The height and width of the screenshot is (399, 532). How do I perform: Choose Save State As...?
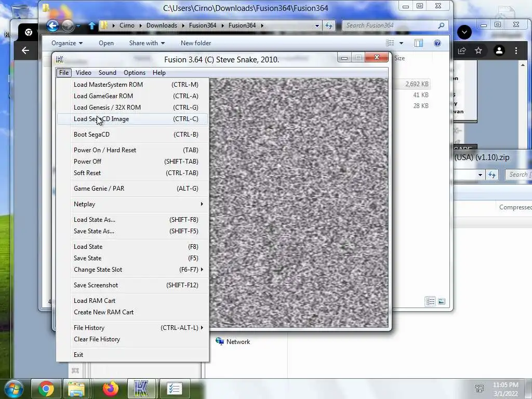click(132, 231)
